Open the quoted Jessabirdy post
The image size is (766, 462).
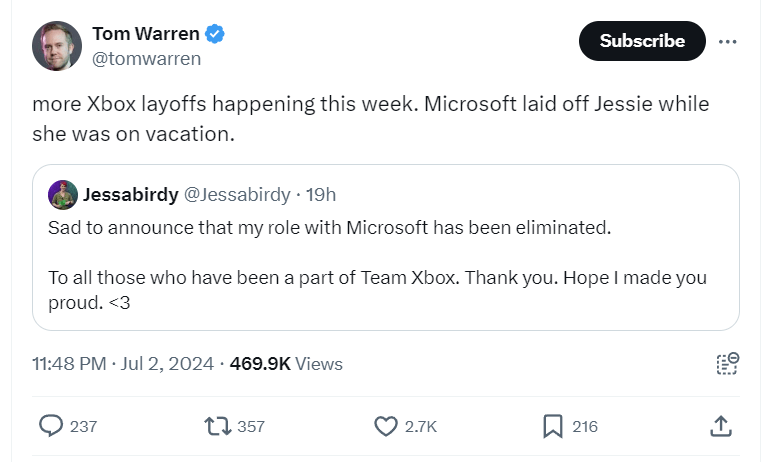click(385, 265)
